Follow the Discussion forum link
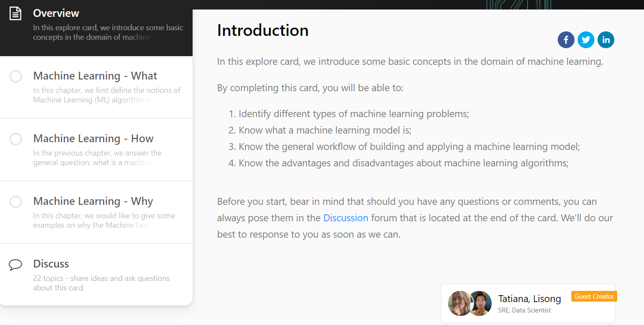Screen dimensions: 644x325 pyautogui.click(x=345, y=218)
